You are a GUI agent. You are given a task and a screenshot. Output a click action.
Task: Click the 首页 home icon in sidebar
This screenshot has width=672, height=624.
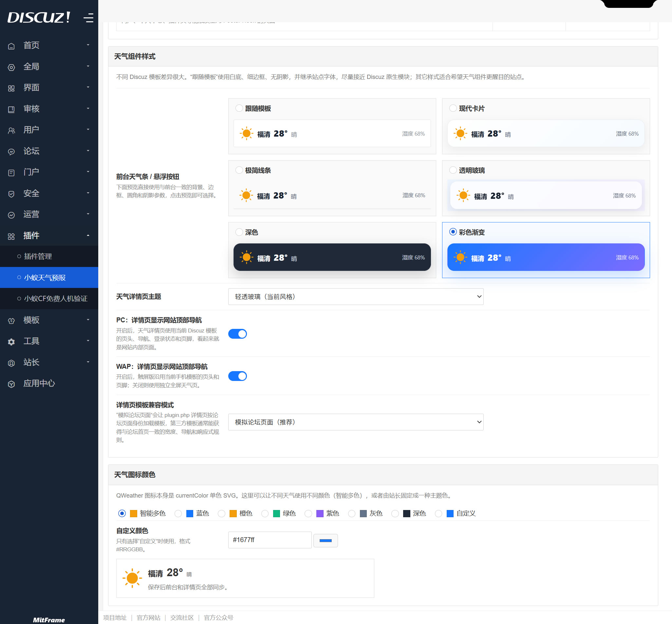coord(11,46)
